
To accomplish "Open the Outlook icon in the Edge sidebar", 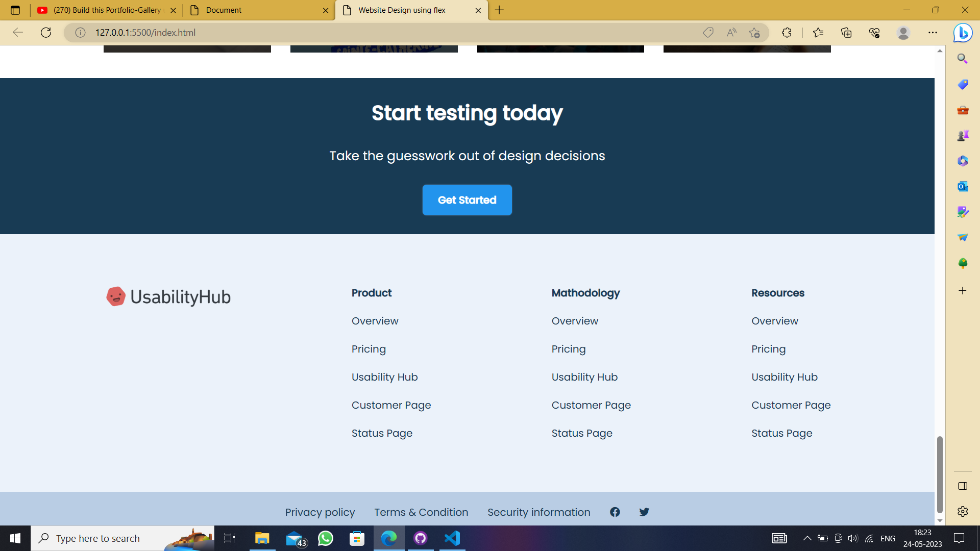I will coord(963,186).
